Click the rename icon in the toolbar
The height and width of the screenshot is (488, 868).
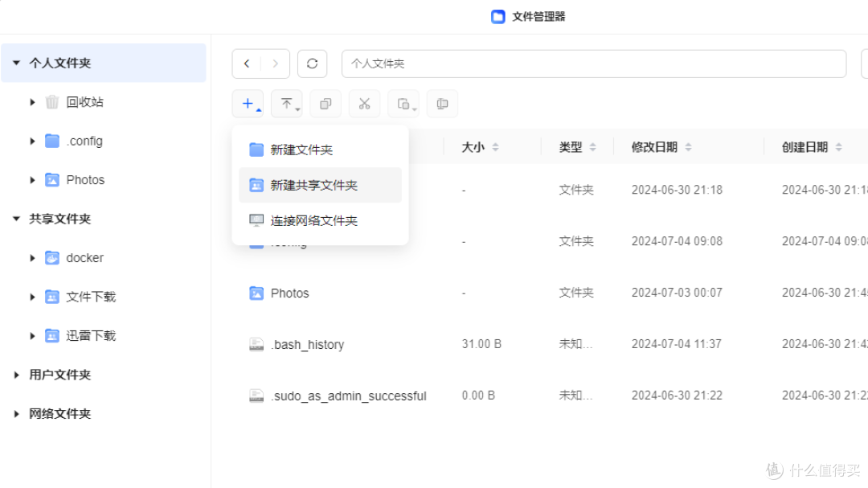tap(442, 104)
